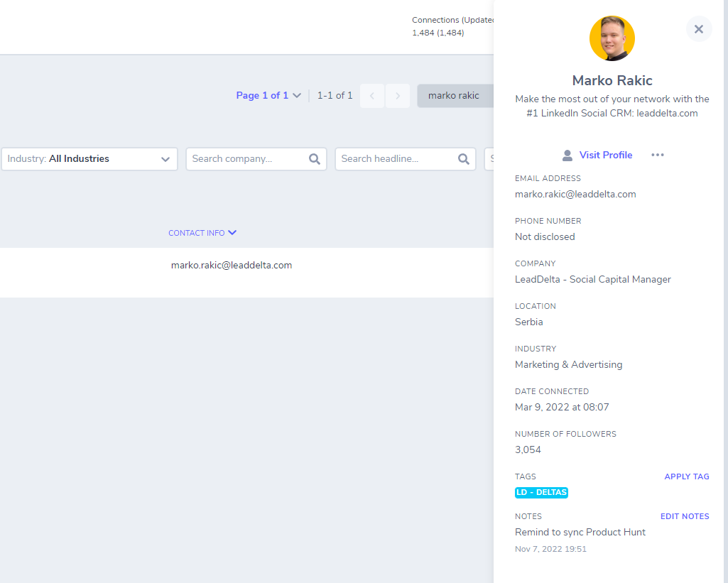Click the Search headline magnifier icon
728x583 pixels.
(x=463, y=159)
